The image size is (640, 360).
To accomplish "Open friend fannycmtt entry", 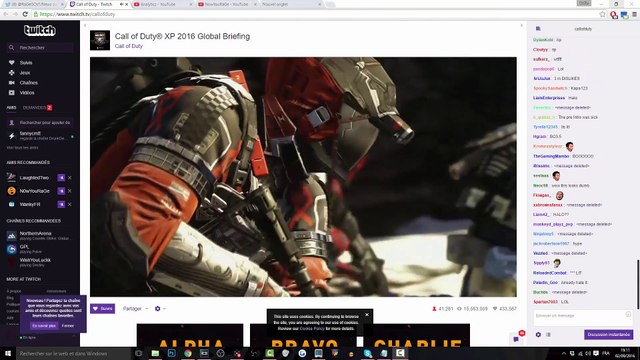I will coord(40,136).
